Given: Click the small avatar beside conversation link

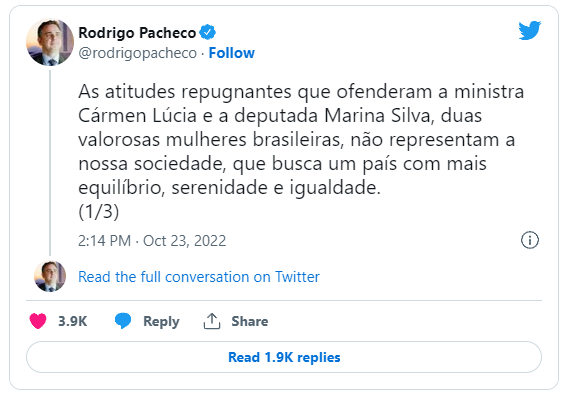Looking at the screenshot, I should tap(50, 276).
